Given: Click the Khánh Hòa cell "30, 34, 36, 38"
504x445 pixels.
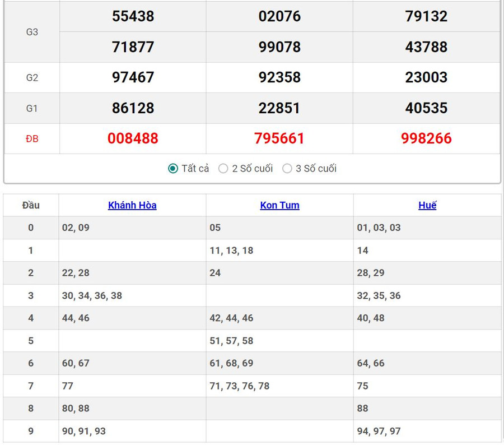Looking at the screenshot, I should (92, 295).
